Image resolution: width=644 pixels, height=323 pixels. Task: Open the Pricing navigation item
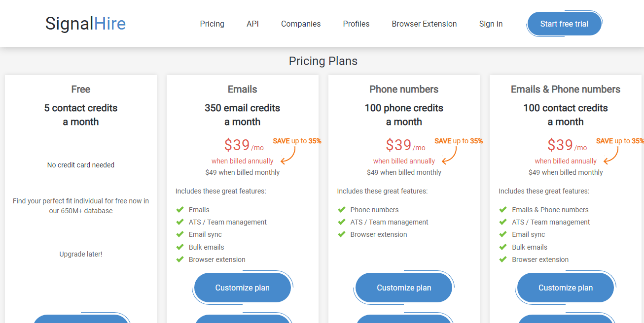click(212, 24)
